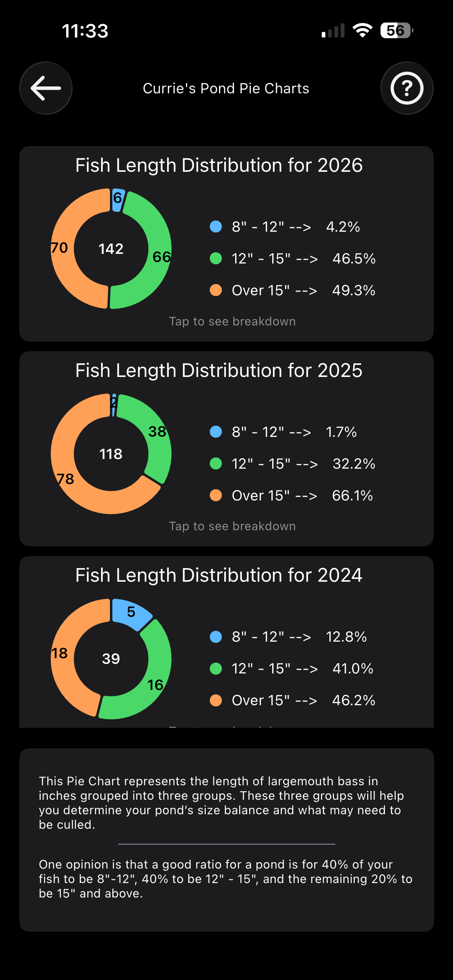Tap the Fish Length Distribution for 2026 title
Image resolution: width=453 pixels, height=980 pixels.
coord(219,165)
